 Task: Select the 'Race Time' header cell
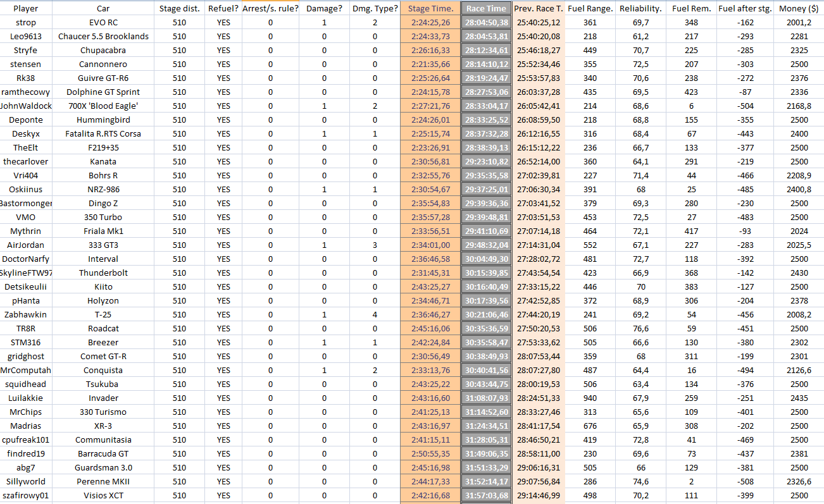click(x=486, y=9)
